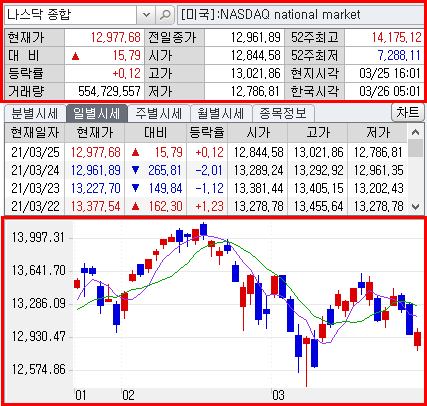Viewport: 427px width, 406px height.
Task: Click the magnifier search icon
Action: point(165,15)
